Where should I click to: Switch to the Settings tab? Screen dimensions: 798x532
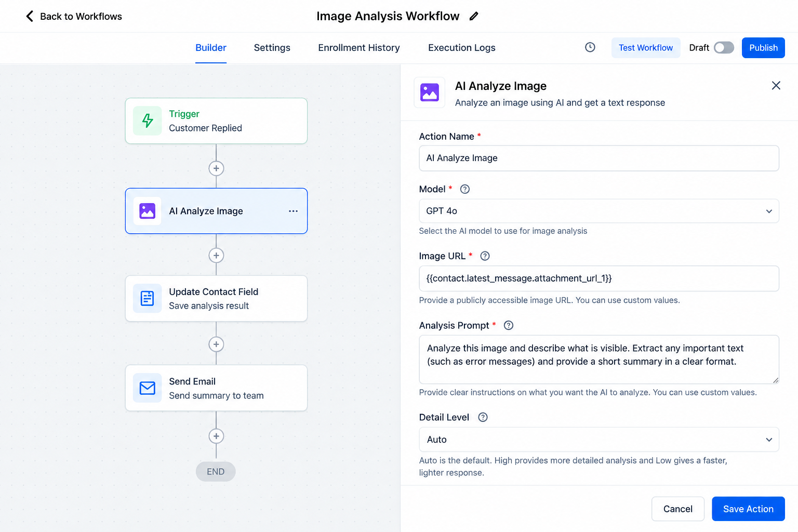point(272,48)
